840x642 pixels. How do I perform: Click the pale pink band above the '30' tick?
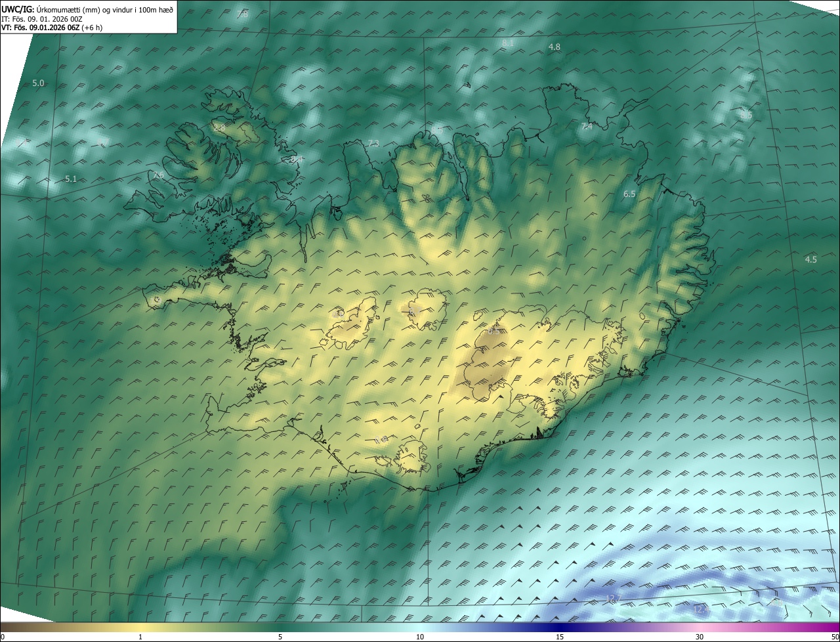(x=700, y=627)
